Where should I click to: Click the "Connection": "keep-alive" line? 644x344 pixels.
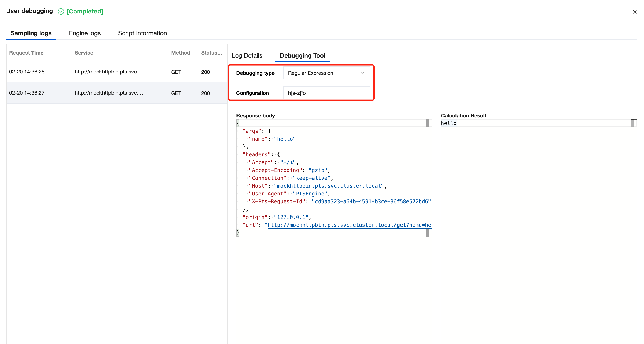click(x=291, y=178)
